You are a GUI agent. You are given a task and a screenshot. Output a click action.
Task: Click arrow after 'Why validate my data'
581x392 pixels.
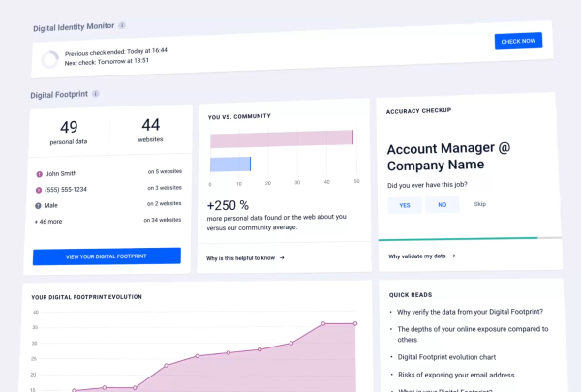pyautogui.click(x=453, y=256)
